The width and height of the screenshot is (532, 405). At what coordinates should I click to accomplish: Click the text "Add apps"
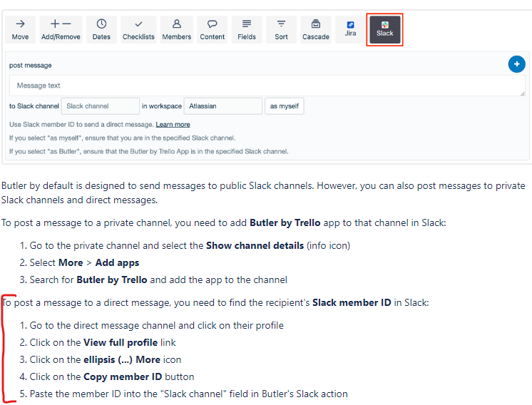coord(117,263)
